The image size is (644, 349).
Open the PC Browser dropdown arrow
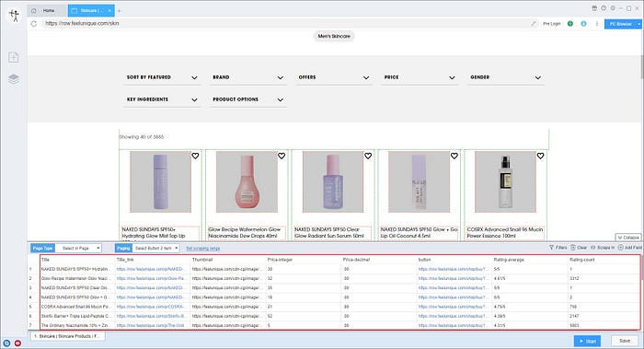click(639, 24)
